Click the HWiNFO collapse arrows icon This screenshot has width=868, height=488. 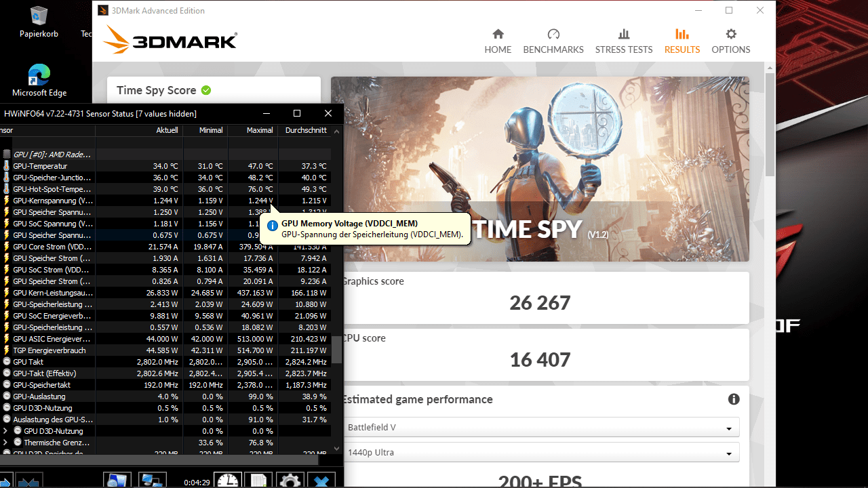[29, 481]
